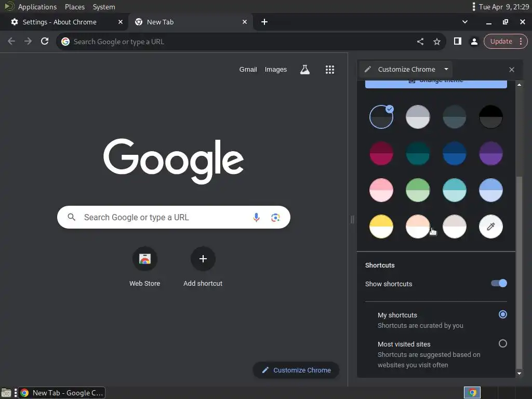Click the Chrome workspace icon in the bottom panel

tap(472, 393)
